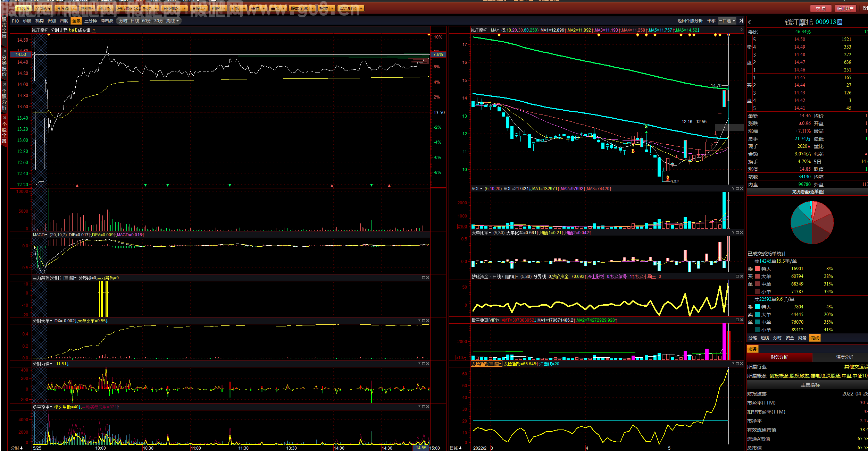This screenshot has height=451, width=868.
Task: Open the 自选 watchlist dropdown
Action: coord(727,21)
